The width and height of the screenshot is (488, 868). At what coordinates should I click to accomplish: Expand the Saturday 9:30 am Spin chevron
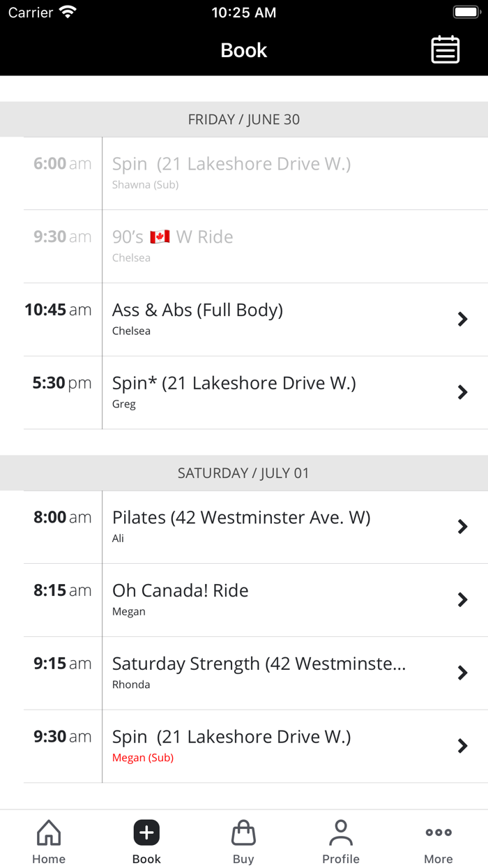pyautogui.click(x=462, y=746)
